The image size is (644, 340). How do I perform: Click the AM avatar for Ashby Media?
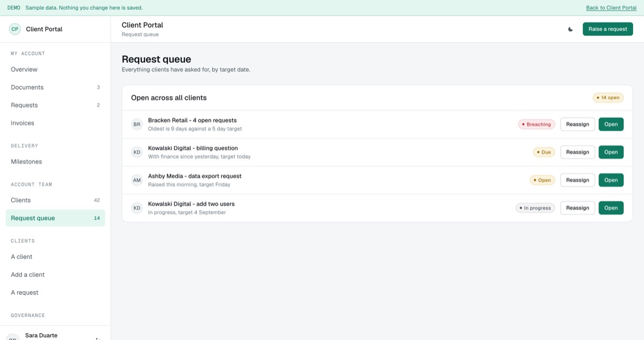137,180
